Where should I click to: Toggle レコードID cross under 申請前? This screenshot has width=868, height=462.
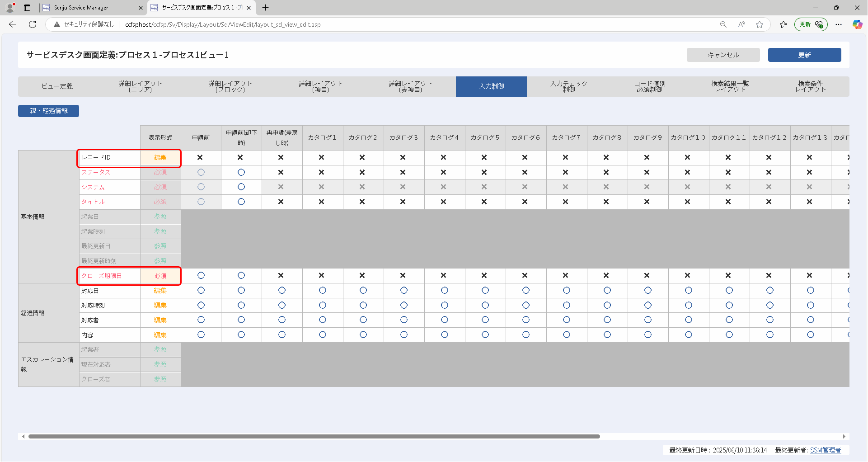tap(200, 157)
